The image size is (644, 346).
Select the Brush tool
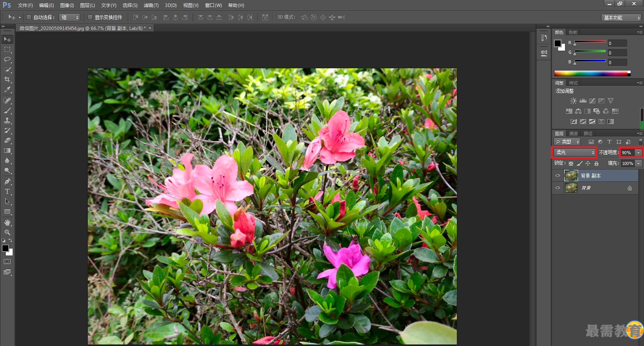7,110
